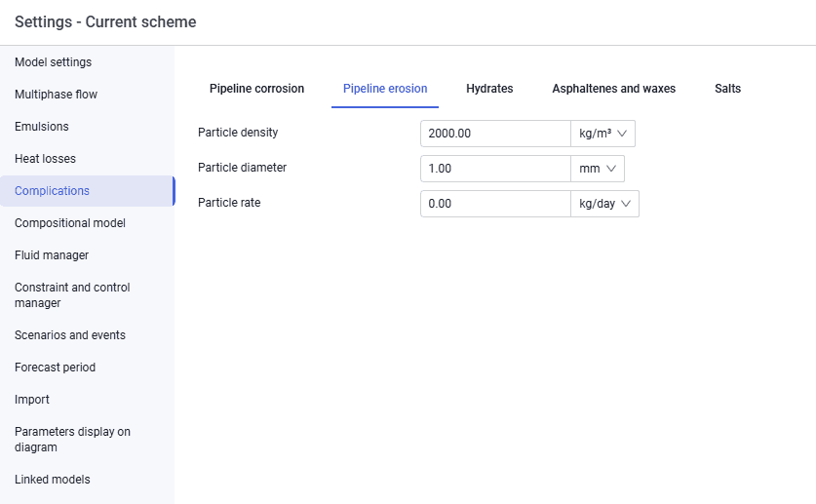Open the kg/m³ density unit dropdown

(602, 134)
